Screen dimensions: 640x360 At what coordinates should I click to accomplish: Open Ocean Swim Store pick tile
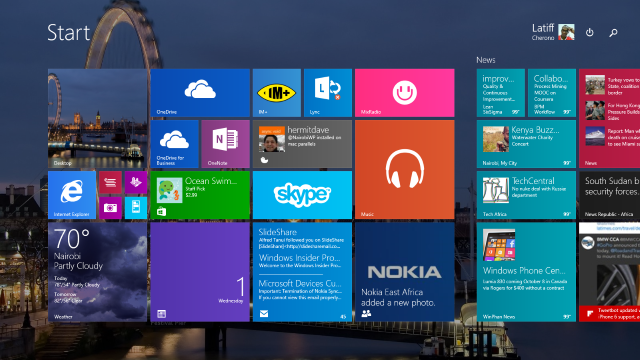click(200, 195)
